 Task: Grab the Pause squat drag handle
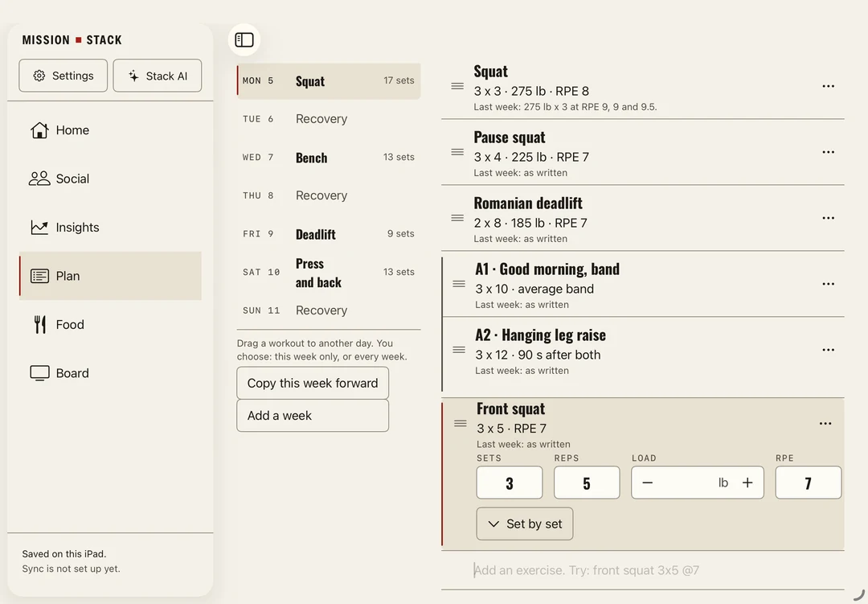[457, 152]
